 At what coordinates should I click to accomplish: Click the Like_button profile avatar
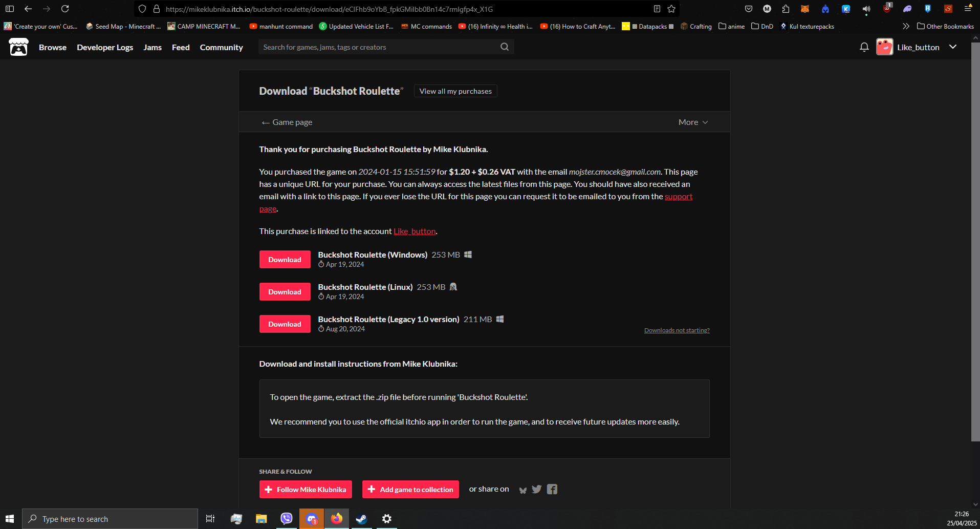pos(884,47)
